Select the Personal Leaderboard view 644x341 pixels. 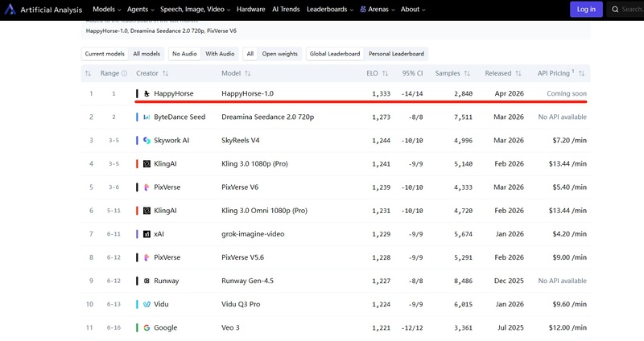coord(394,54)
